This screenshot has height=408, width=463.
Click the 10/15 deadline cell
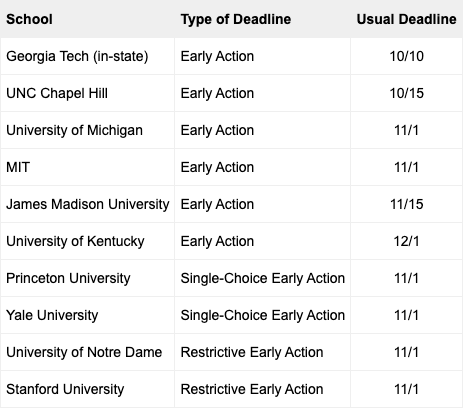[406, 93]
